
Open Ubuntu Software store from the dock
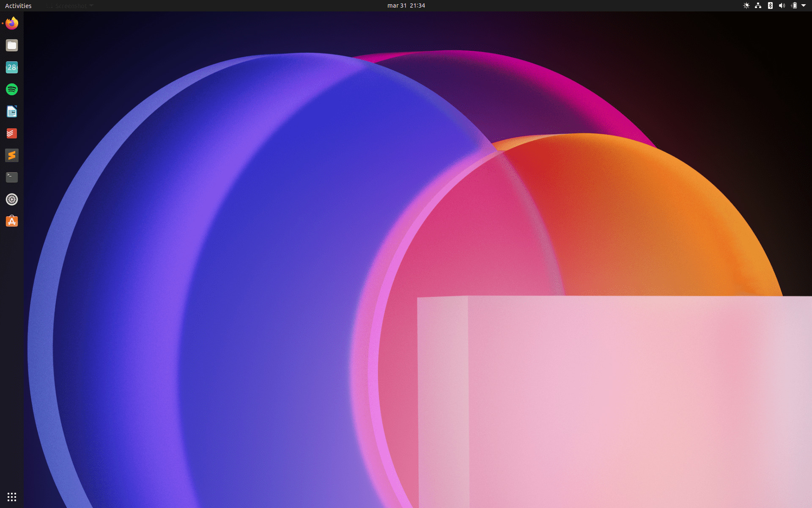[12, 221]
